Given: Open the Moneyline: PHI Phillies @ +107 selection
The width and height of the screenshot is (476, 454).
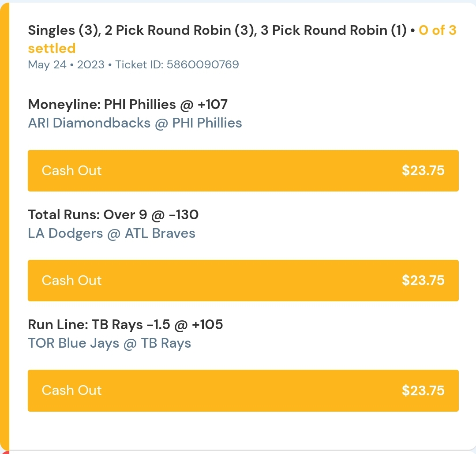Looking at the screenshot, I should click(127, 105).
